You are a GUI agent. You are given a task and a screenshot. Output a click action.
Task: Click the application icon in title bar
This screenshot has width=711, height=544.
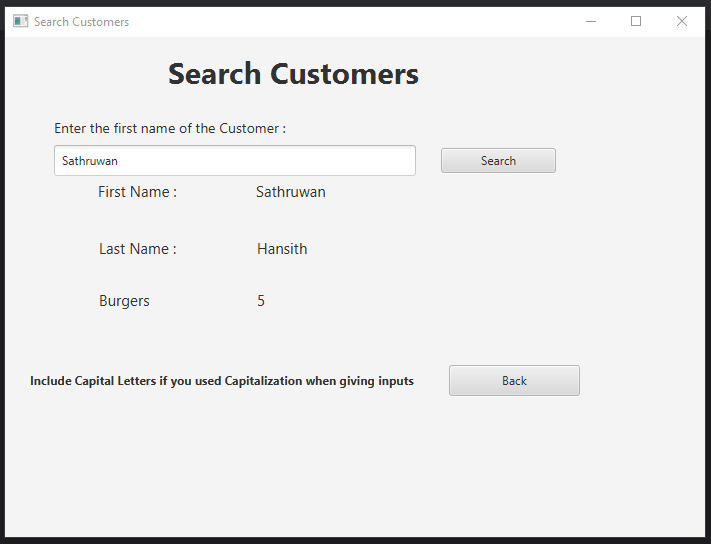[20, 21]
